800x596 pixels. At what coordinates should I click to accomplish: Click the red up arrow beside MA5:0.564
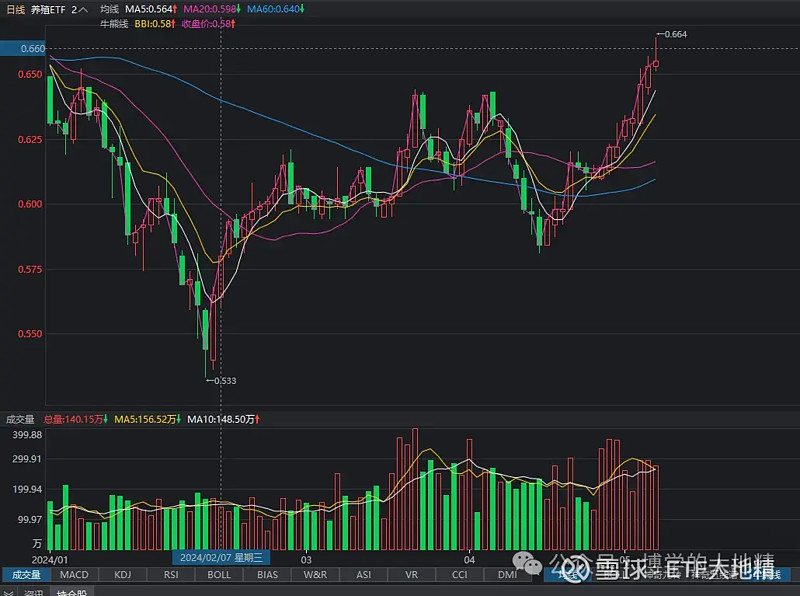coord(175,8)
